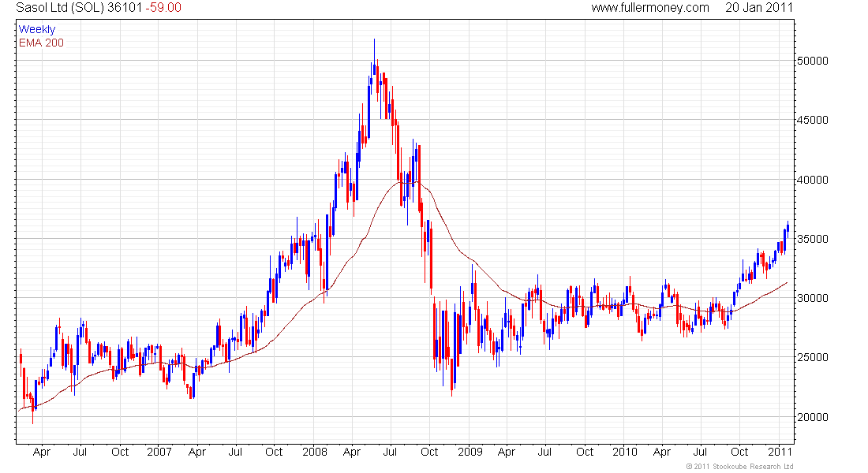This screenshot has height=473, width=868.
Task: Select the blue Weekly legend label
Action: click(37, 29)
